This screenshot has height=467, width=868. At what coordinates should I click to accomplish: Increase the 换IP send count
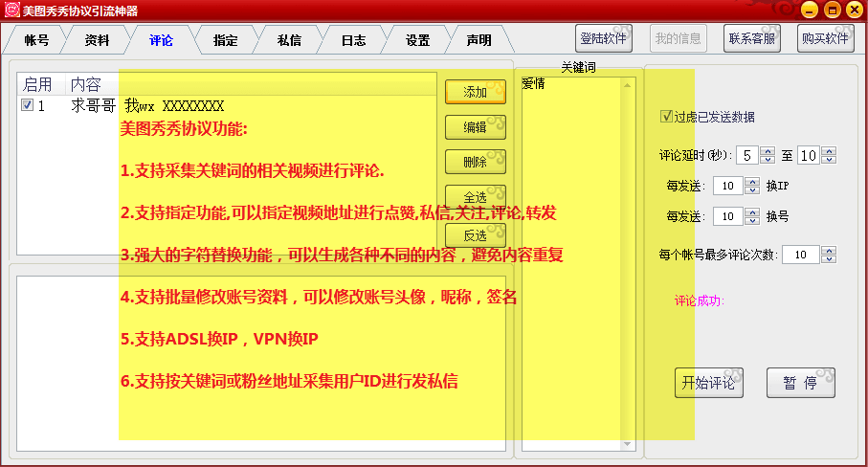pyautogui.click(x=752, y=182)
